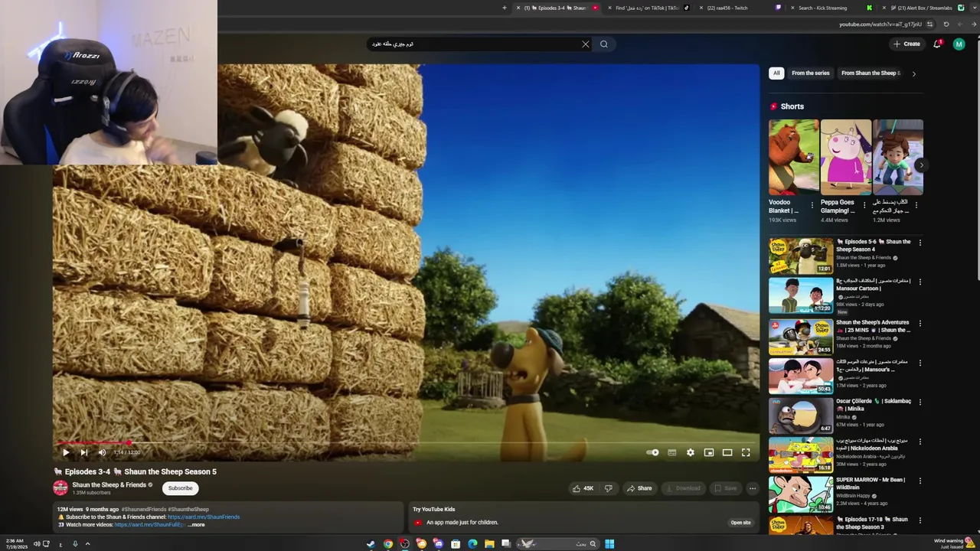
Task: Mute the video player volume
Action: pos(102,452)
